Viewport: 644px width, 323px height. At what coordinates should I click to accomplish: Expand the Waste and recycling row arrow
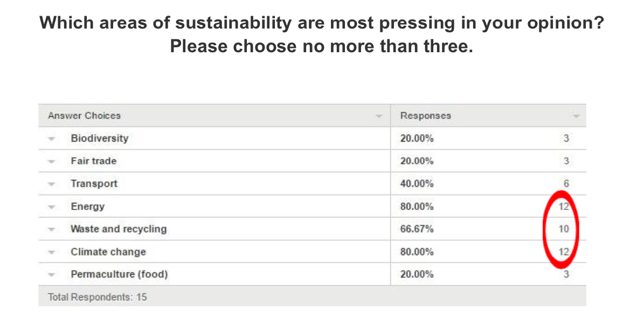[51, 230]
